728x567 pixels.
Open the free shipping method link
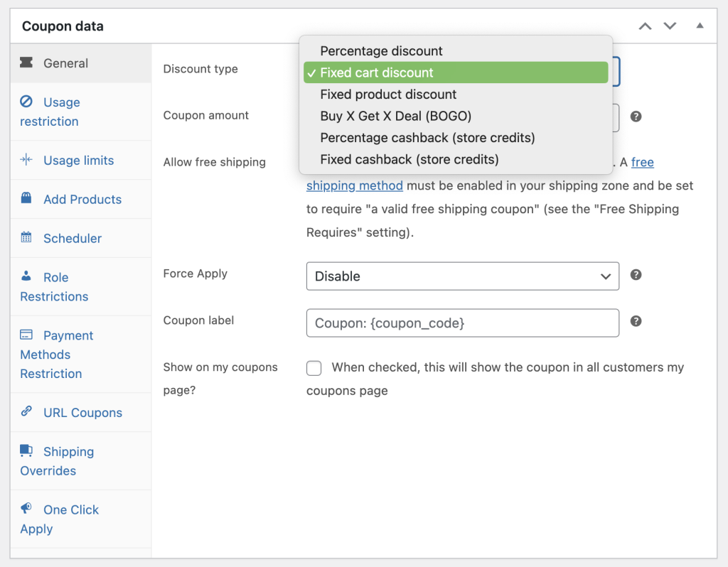(355, 185)
